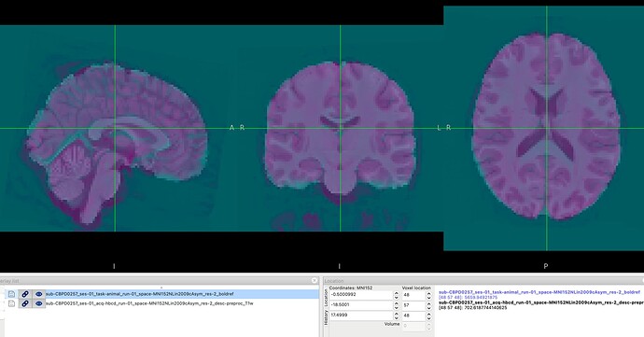The image size is (644, 337).
Task: Click the X coordinate field showing -0.5000992
Action: (x=360, y=295)
